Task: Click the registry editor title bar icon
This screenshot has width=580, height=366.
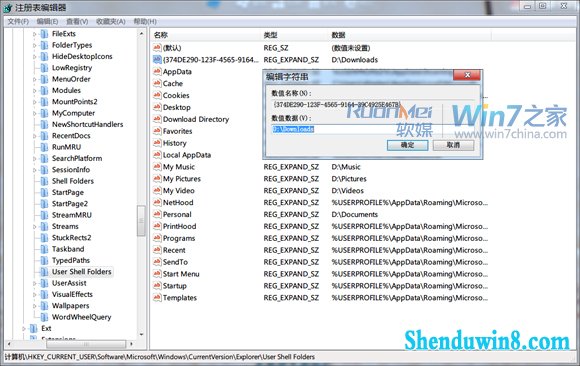Action: coord(8,7)
